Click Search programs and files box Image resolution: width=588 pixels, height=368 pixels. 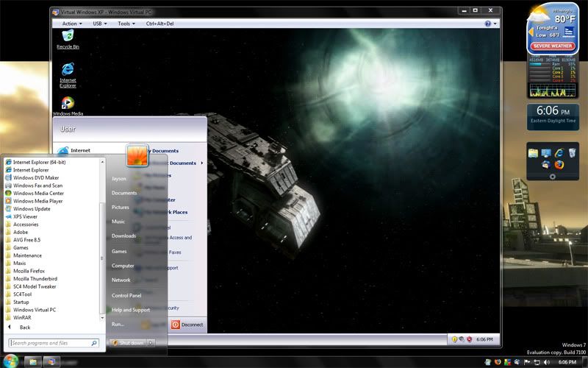click(54, 343)
